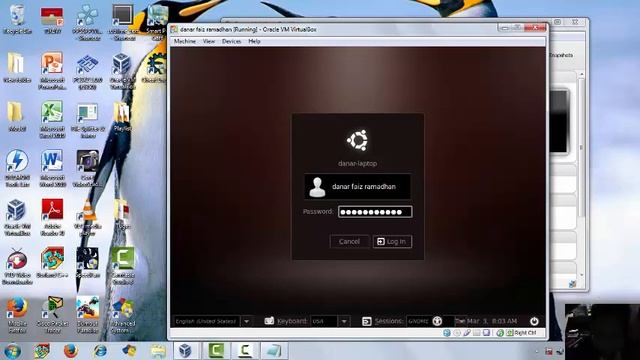The image size is (640, 360).
Task: Select the danar faiz ramadhan user entry
Action: coord(358,187)
